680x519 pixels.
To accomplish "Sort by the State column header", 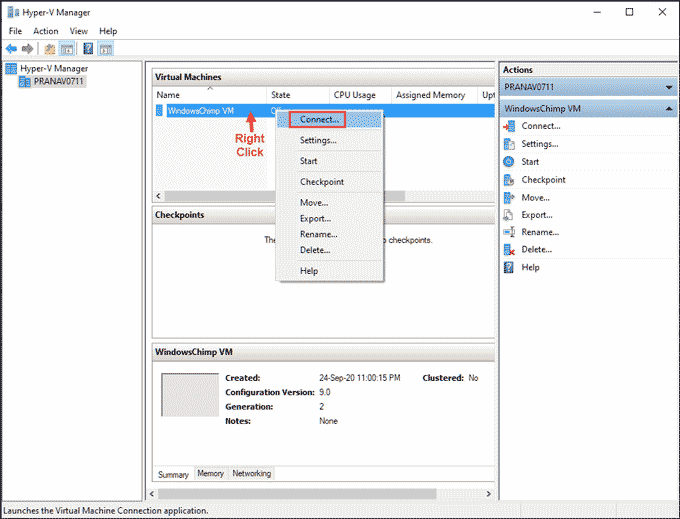I will click(x=298, y=95).
